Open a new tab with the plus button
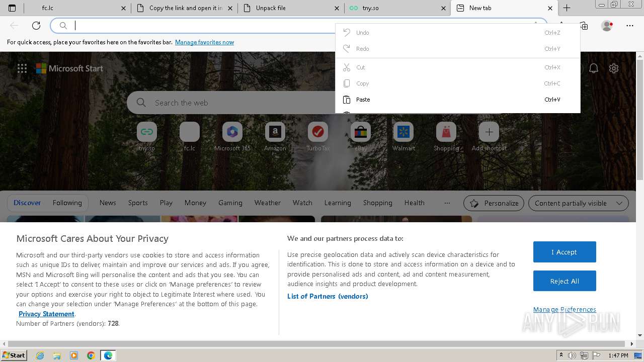This screenshot has width=644, height=362. 567,8
